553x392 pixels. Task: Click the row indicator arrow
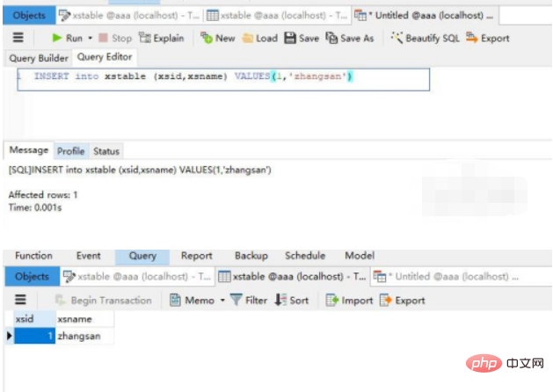(x=9, y=336)
